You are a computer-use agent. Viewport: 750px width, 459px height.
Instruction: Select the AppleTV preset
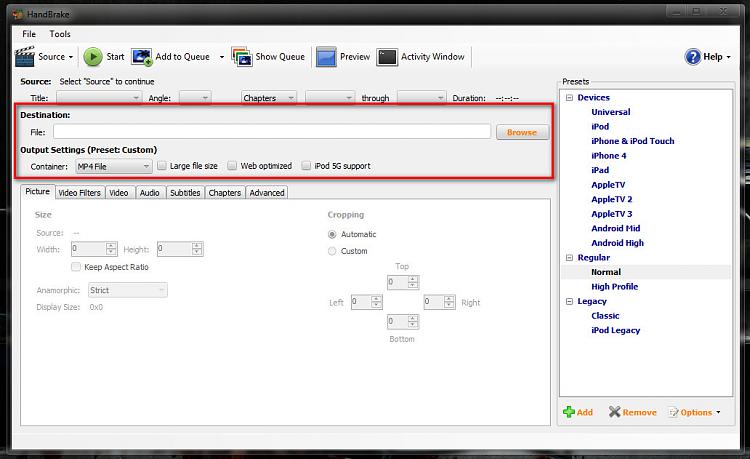[x=608, y=185]
